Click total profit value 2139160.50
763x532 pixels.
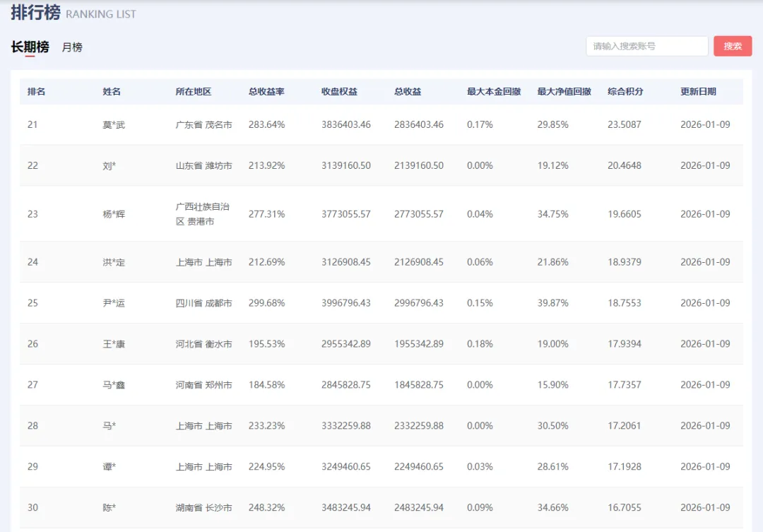(x=419, y=165)
